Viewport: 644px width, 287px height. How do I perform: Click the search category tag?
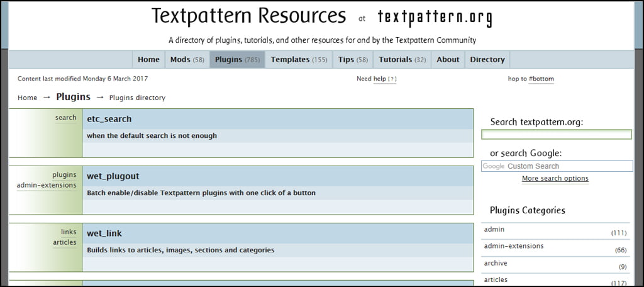65,118
